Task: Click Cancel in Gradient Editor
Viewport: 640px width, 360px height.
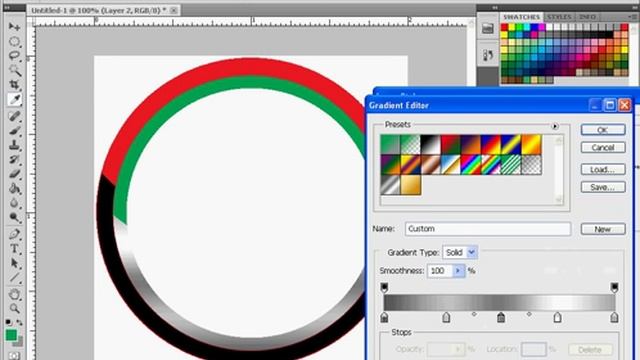Action: (x=603, y=147)
